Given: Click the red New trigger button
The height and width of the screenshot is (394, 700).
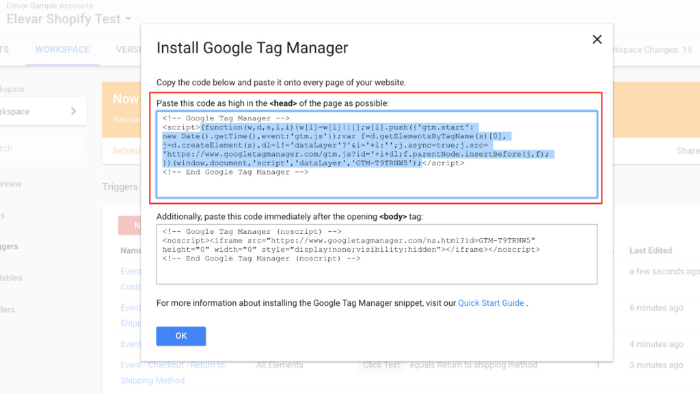Looking at the screenshot, I should tap(130, 225).
